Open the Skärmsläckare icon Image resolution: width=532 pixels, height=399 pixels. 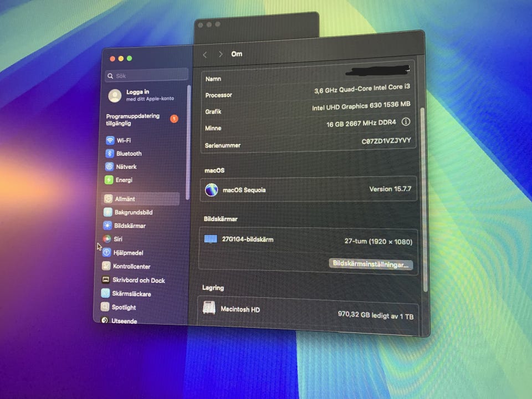[105, 294]
